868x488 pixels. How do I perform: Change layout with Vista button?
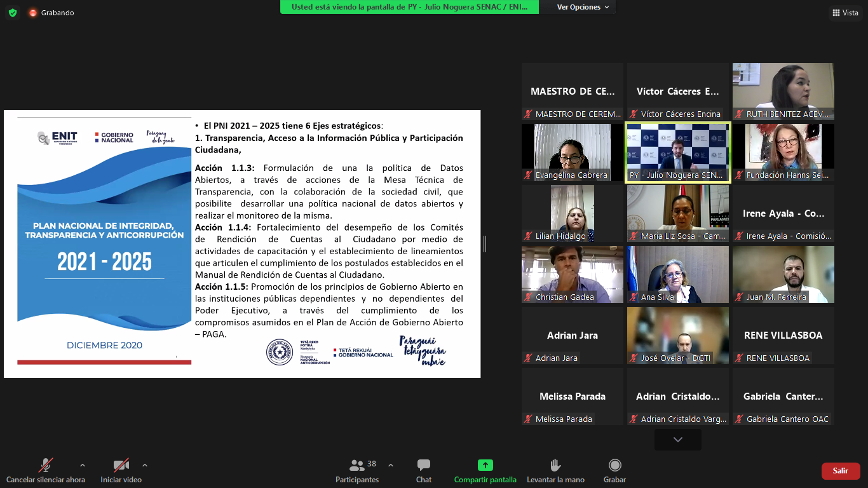point(845,13)
